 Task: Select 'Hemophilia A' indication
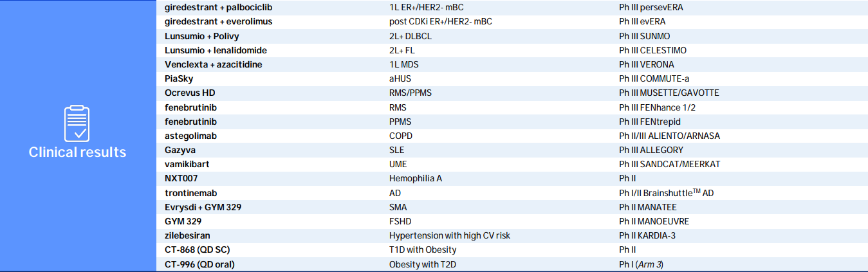click(x=416, y=178)
